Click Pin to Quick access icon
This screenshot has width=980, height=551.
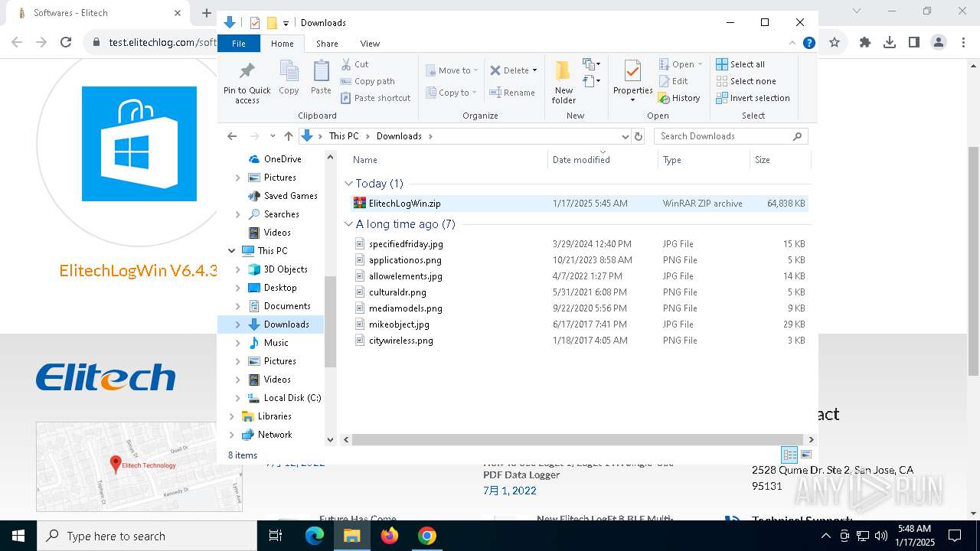pos(247,72)
